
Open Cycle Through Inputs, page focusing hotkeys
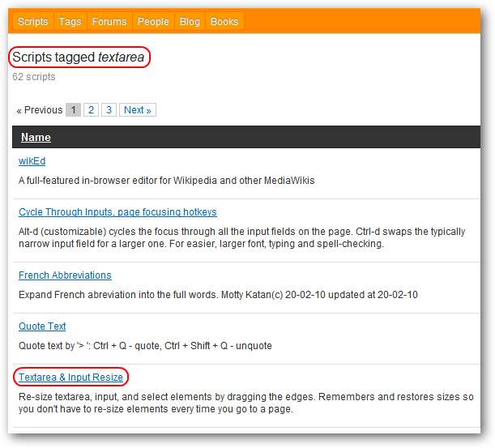(117, 211)
